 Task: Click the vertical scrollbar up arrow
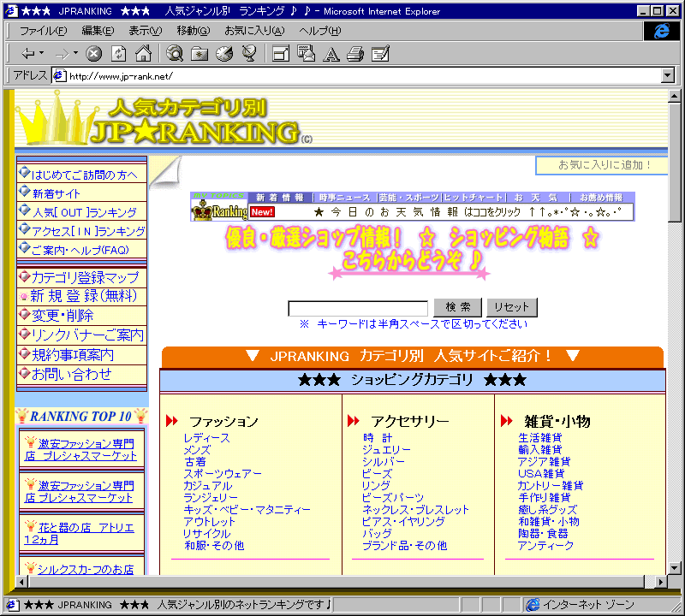[x=674, y=96]
